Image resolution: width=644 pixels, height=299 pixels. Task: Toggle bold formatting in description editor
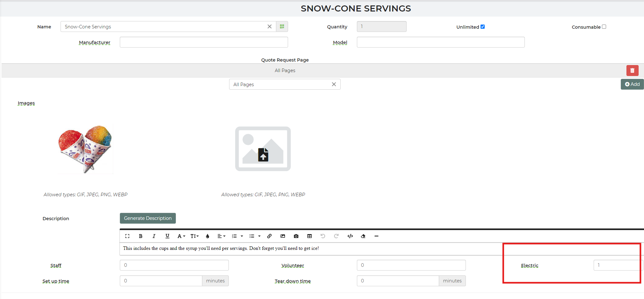(141, 236)
